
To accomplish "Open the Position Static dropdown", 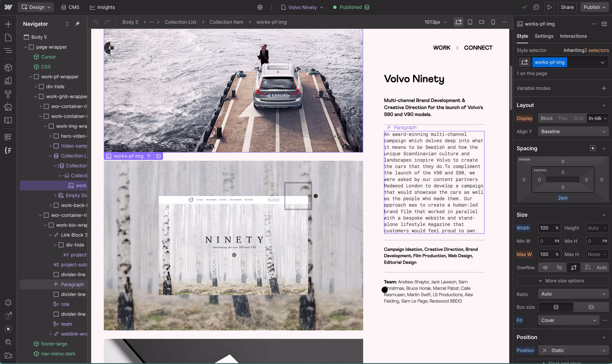I will (x=573, y=350).
